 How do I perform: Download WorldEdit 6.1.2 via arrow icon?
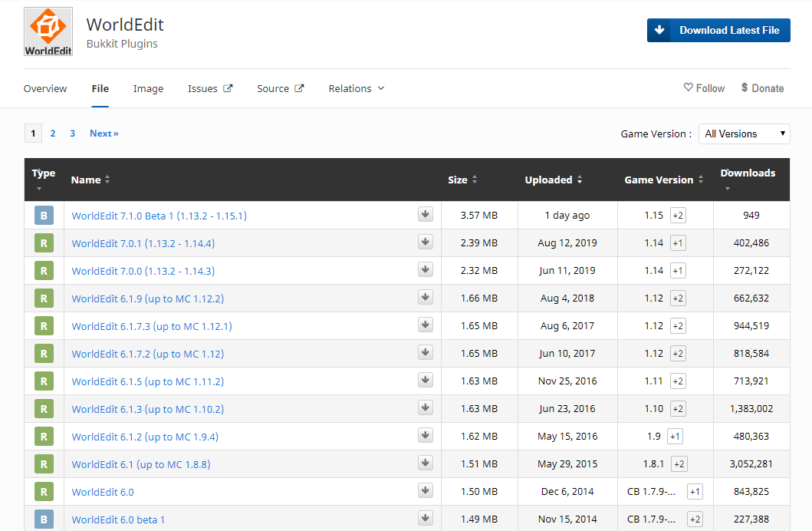click(x=426, y=435)
